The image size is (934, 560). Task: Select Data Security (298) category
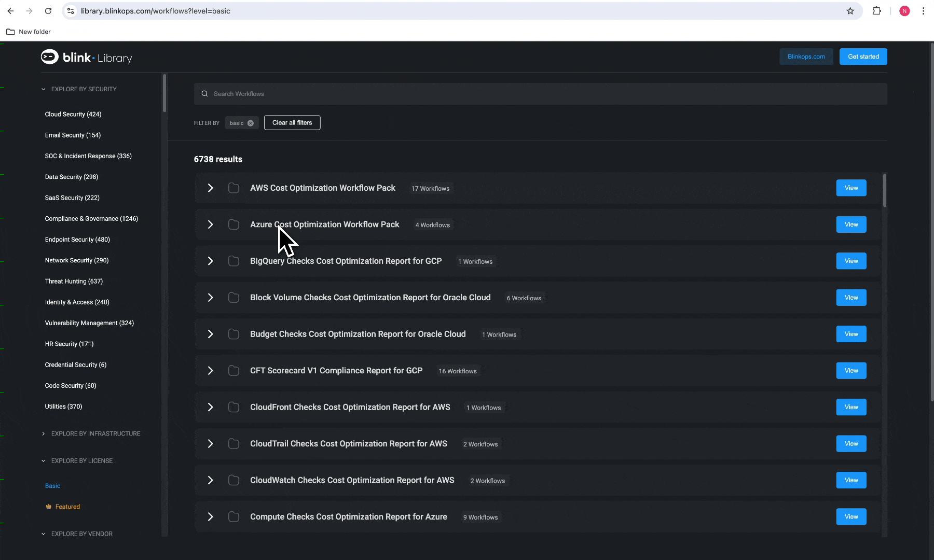tap(72, 177)
